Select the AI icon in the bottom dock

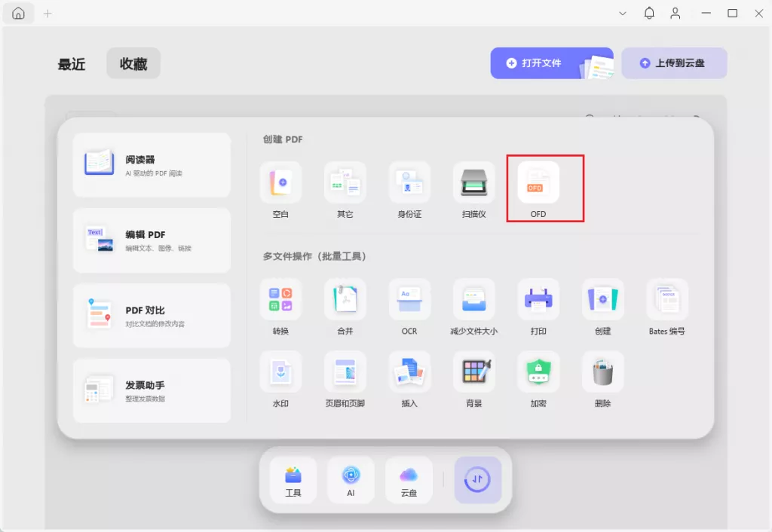point(351,479)
